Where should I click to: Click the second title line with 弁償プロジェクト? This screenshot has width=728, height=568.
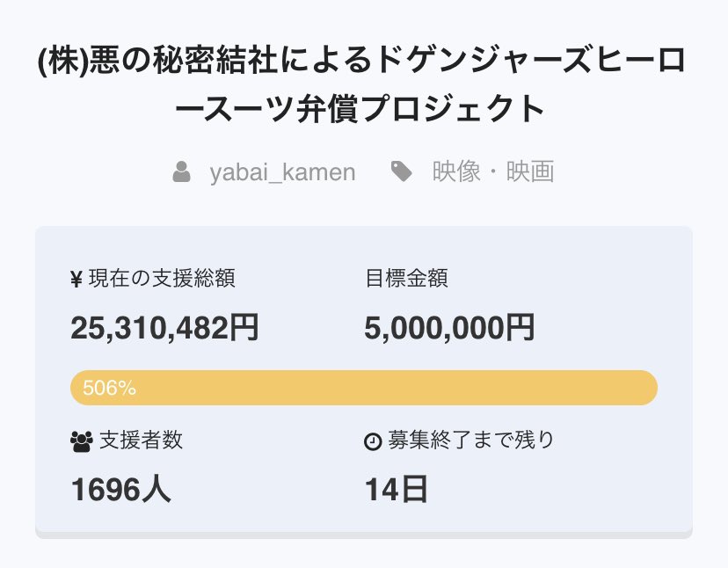click(x=360, y=109)
